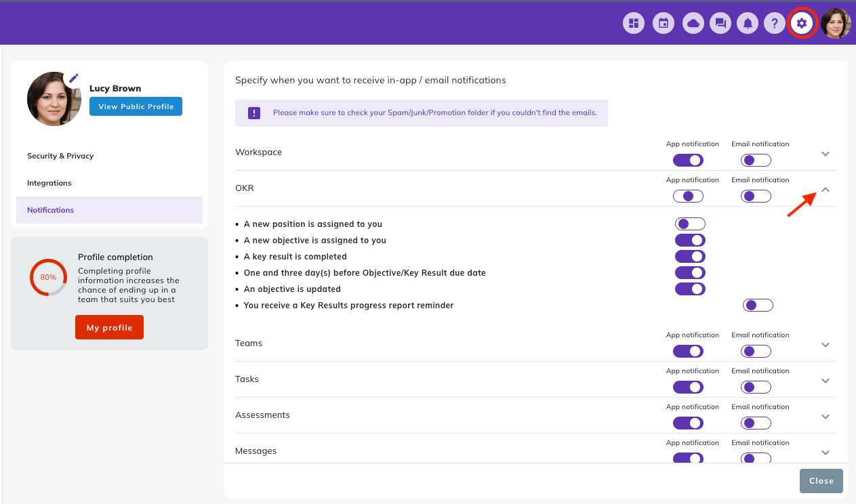Open the chat messages icon in header

[x=720, y=23]
